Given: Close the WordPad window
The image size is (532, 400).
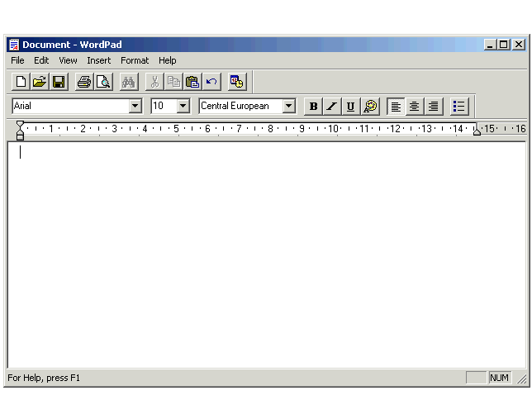Looking at the screenshot, I should 519,45.
